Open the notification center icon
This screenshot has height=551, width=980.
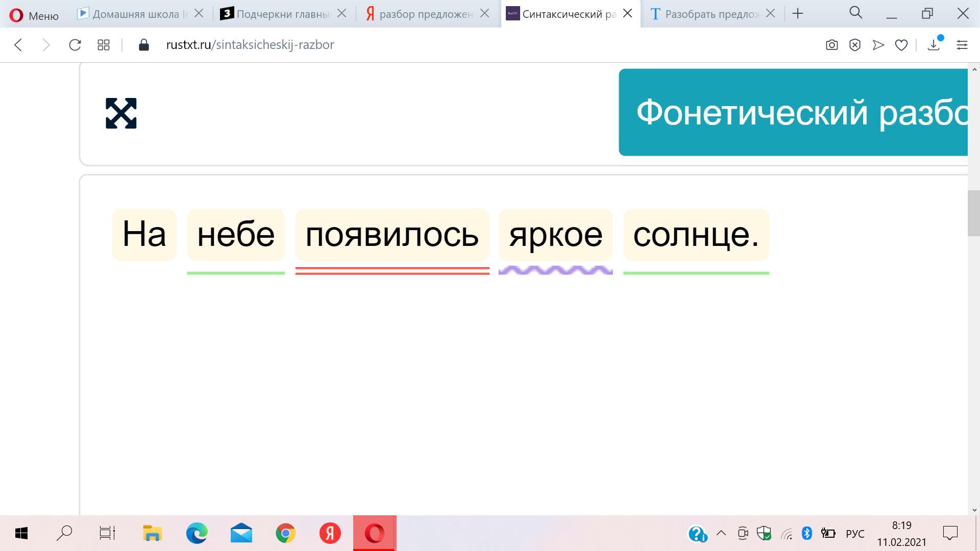tap(950, 533)
